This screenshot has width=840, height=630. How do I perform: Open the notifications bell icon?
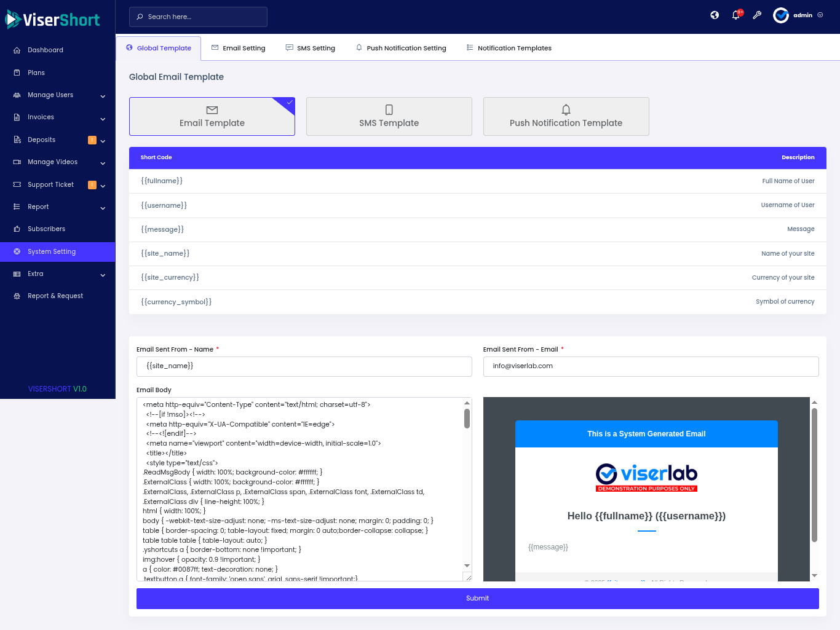click(735, 15)
